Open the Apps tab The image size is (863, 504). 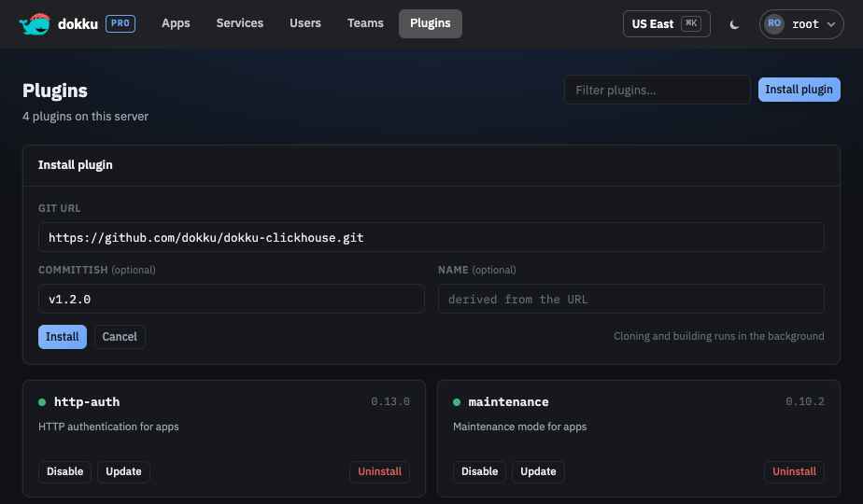point(176,23)
